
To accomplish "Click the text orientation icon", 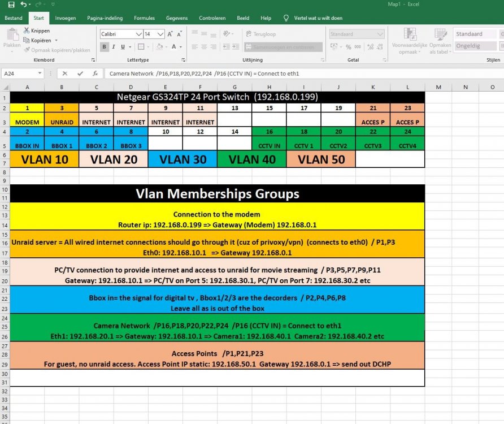I will [227, 33].
